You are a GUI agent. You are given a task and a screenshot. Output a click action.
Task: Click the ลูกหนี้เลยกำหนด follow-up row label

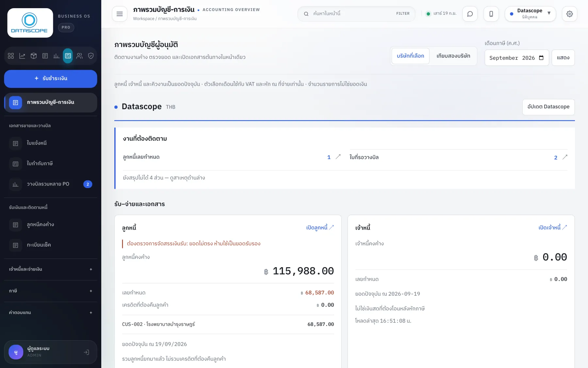[141, 157]
